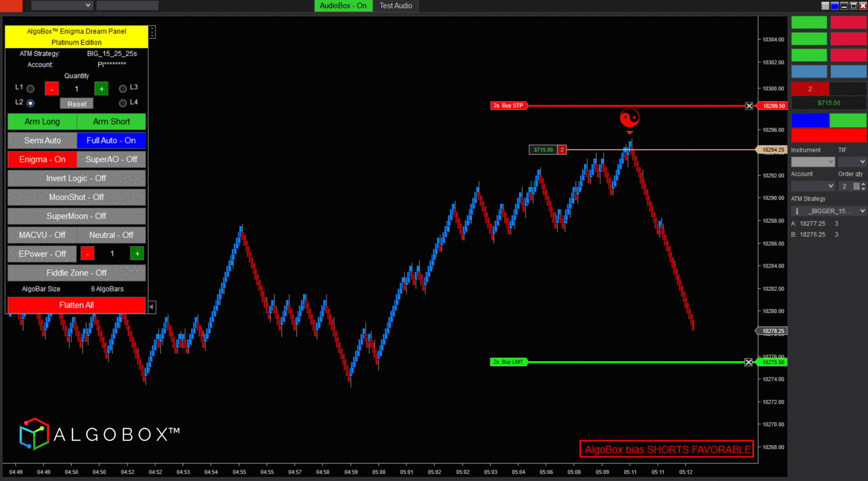
Task: Open the Test Audio tab
Action: pos(395,6)
